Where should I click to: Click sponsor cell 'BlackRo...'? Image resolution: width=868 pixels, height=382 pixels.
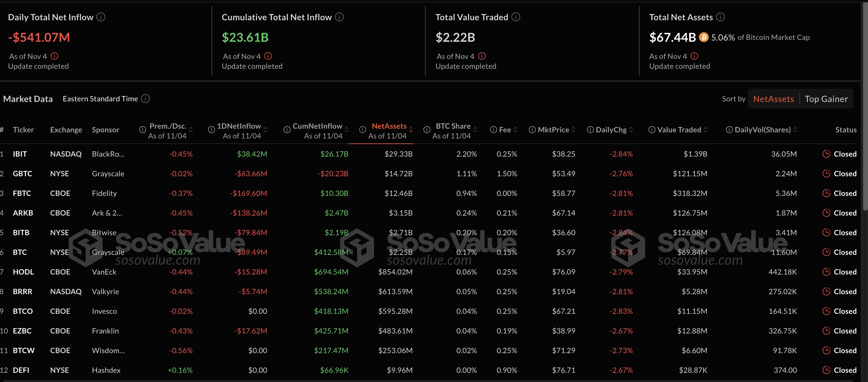coord(108,154)
